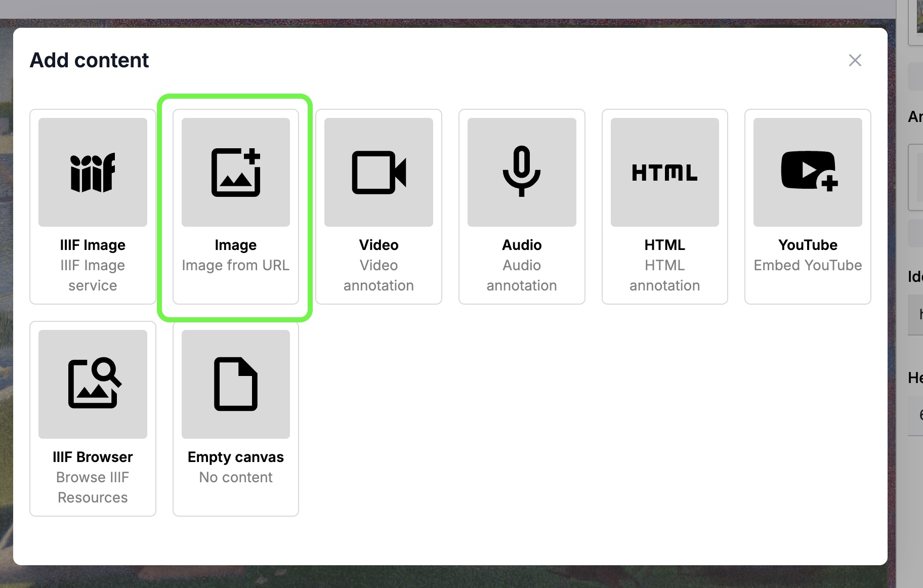The width and height of the screenshot is (923, 588).
Task: Open the IIIF Browser image-search icon
Action: [93, 384]
